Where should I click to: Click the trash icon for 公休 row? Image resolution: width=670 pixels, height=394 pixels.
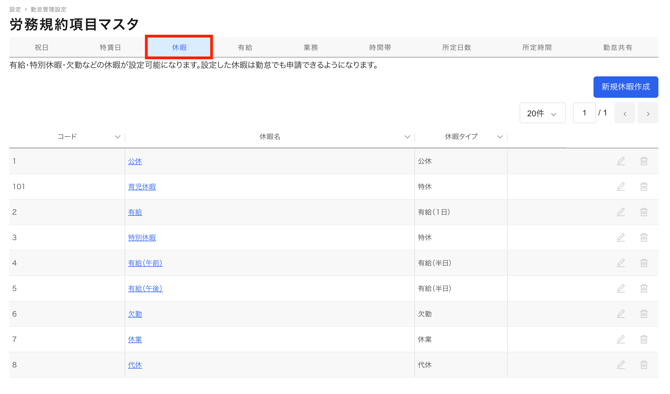(x=644, y=161)
